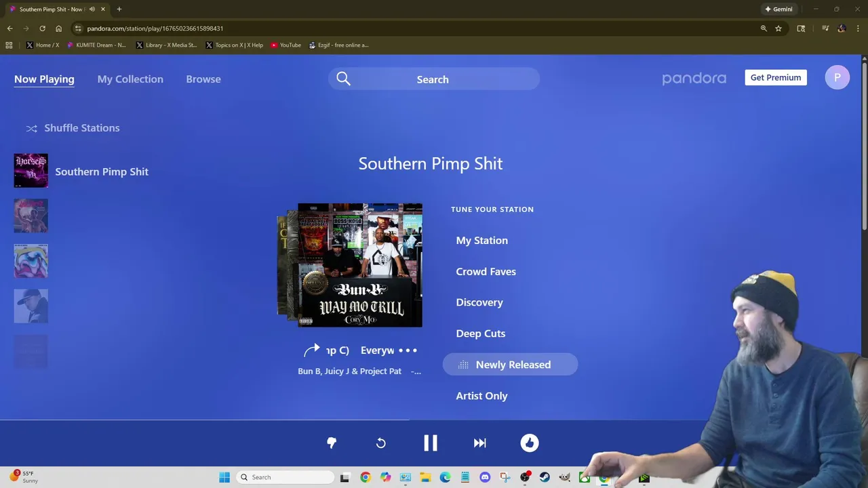
Task: Click the Pandora search field
Action: point(434,79)
